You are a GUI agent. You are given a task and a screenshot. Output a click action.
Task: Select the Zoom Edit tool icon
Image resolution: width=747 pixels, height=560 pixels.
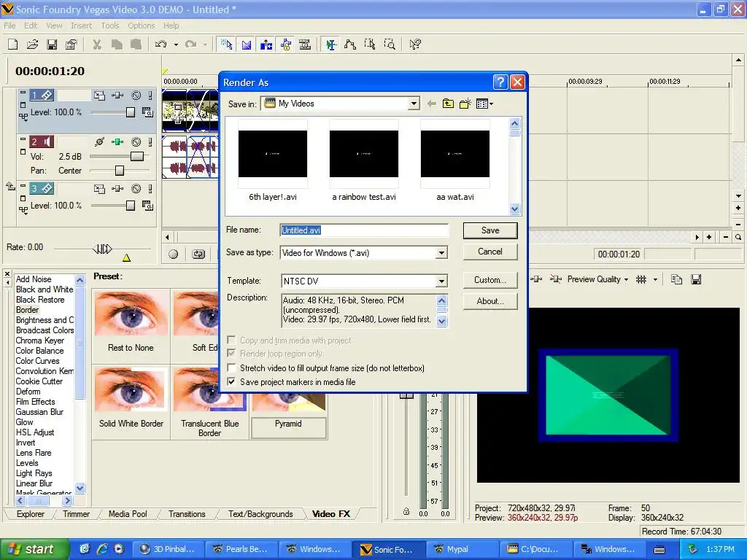pyautogui.click(x=390, y=44)
